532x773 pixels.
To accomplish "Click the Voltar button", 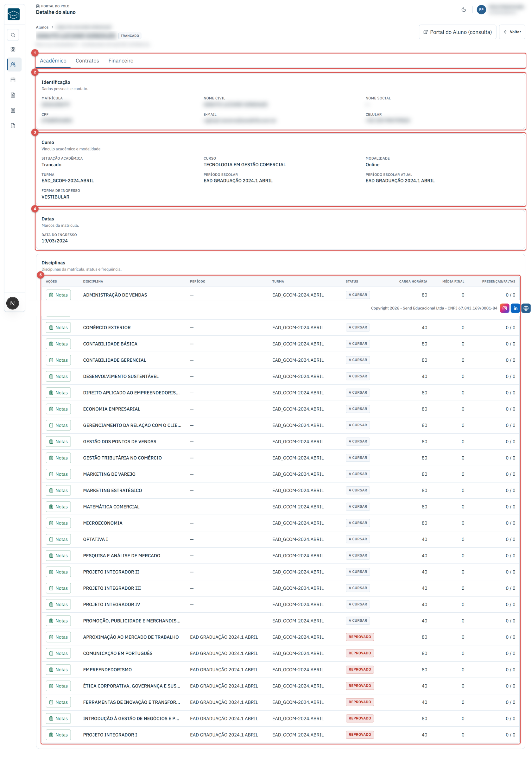I will [512, 32].
